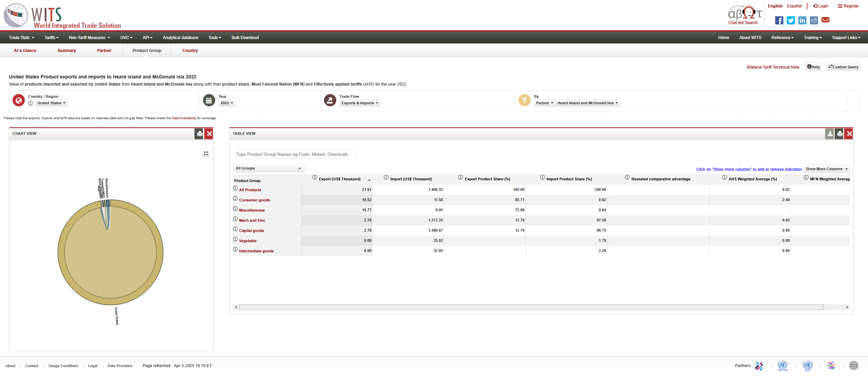Download the Table View data

click(830, 134)
